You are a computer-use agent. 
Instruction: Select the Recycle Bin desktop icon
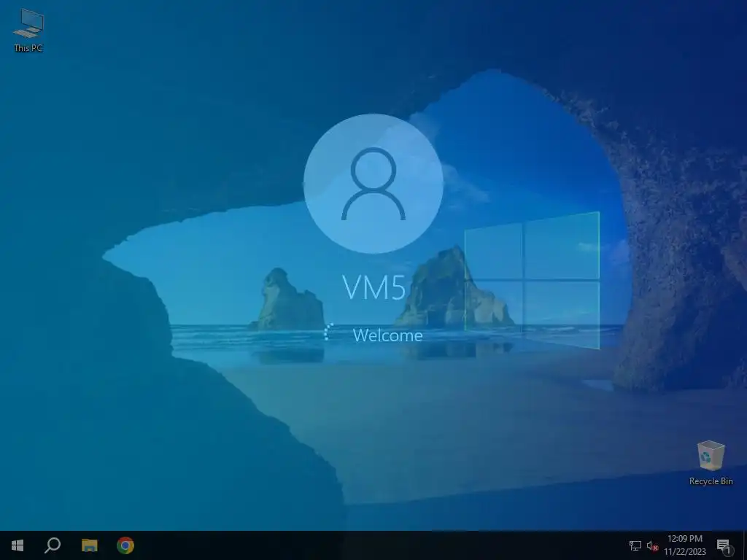tap(711, 462)
